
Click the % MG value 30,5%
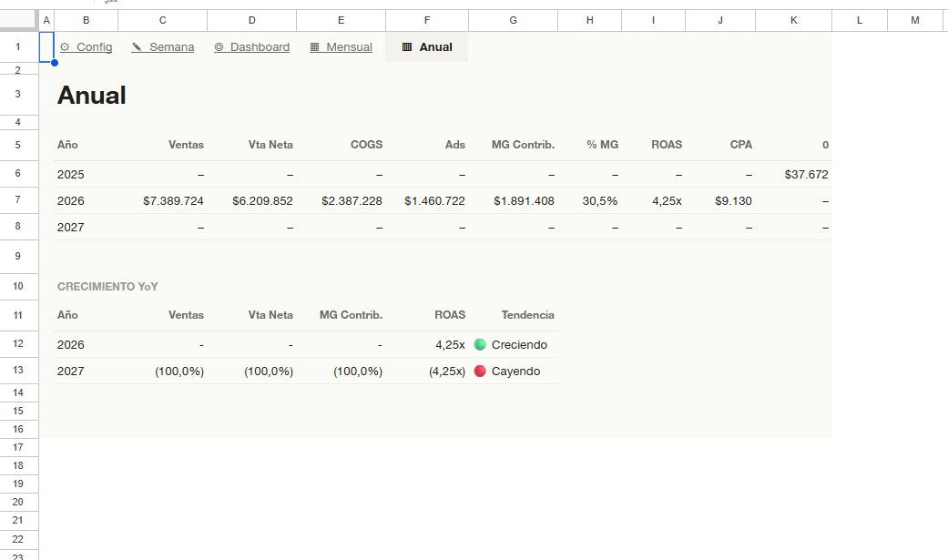click(600, 200)
